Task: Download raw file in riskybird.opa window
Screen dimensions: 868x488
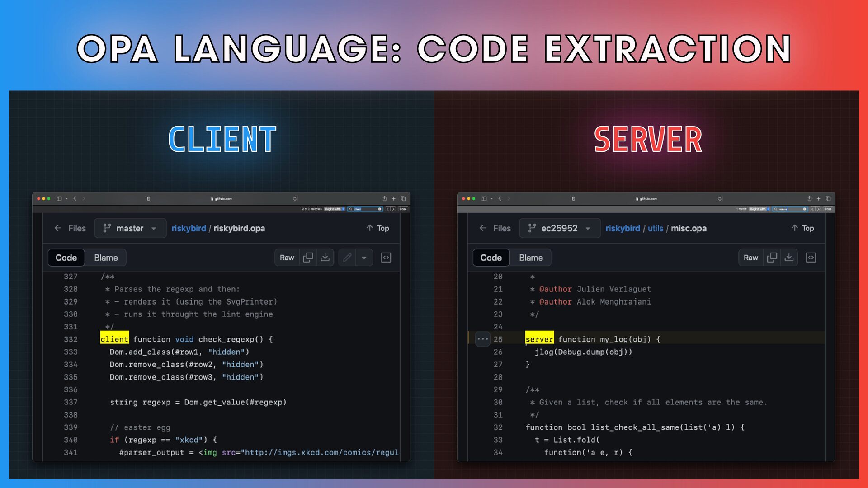Action: 325,258
